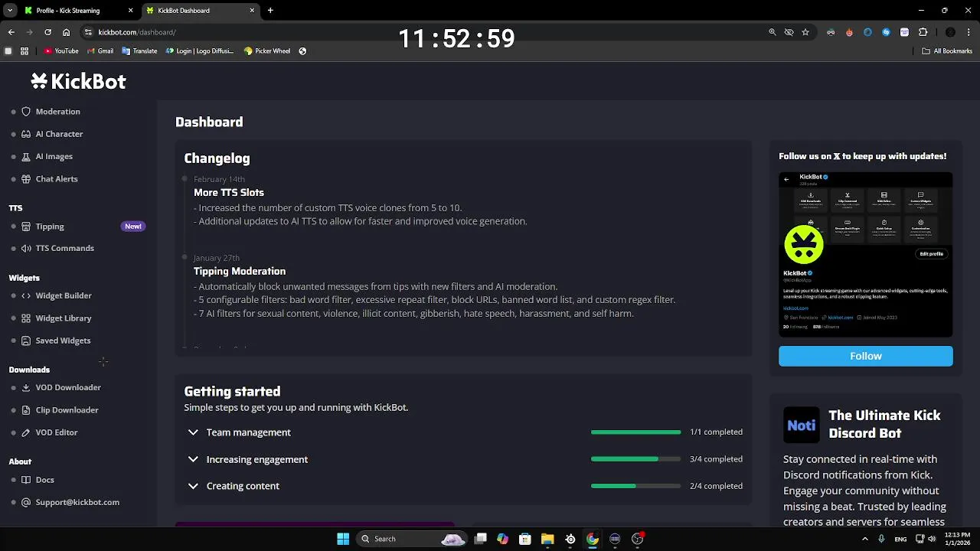Open Gmail bookmark
Viewport: 980px width, 551px height.
[100, 51]
